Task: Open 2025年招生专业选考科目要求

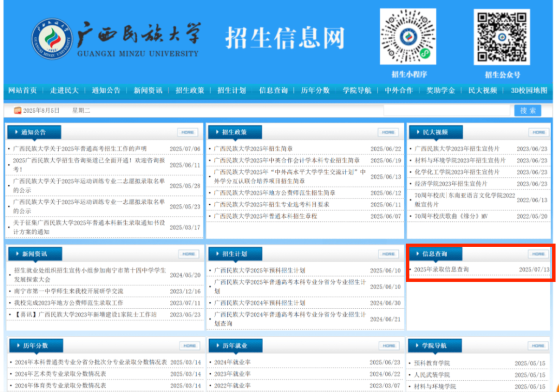Action: pos(272,205)
